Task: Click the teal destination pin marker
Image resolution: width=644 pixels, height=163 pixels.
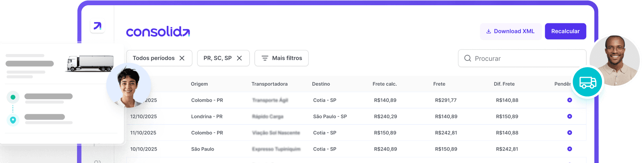Action: pyautogui.click(x=13, y=120)
